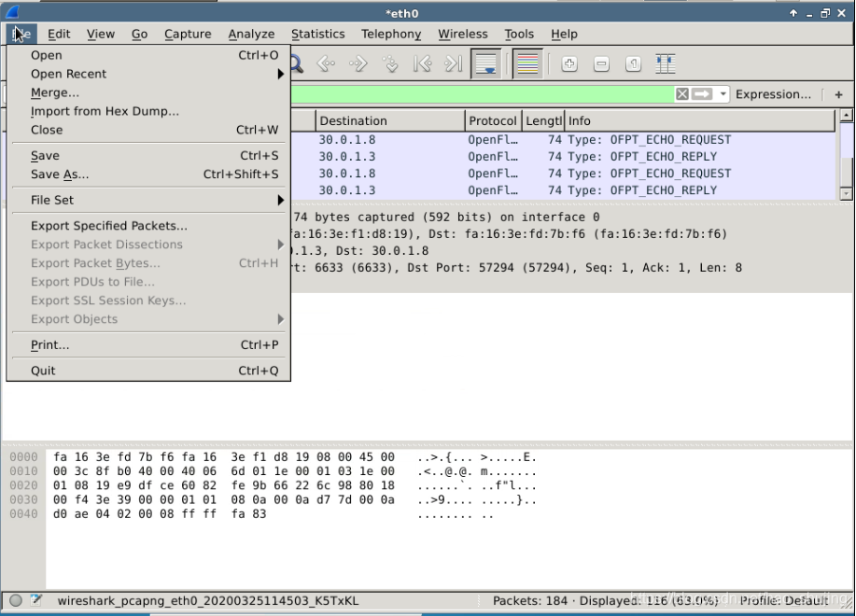856x616 pixels.
Task: Click packet list scrollbar up arrow
Action: click(846, 115)
